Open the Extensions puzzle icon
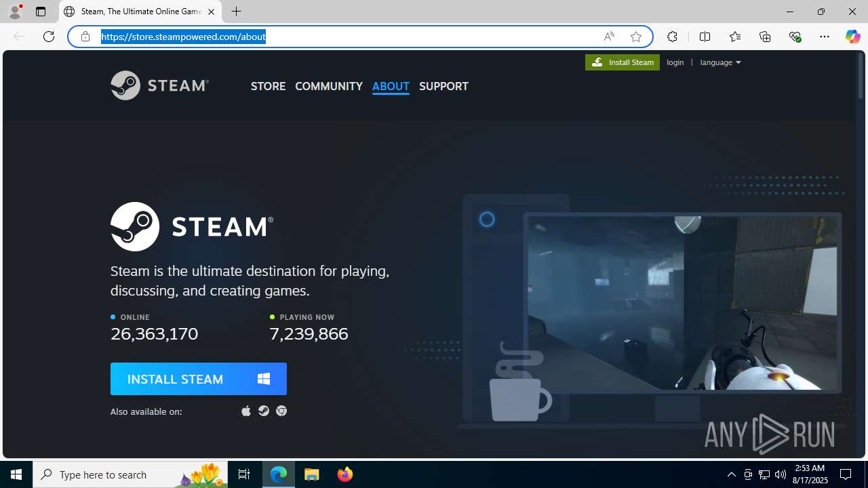Screen dimensions: 868x488 point(672,37)
